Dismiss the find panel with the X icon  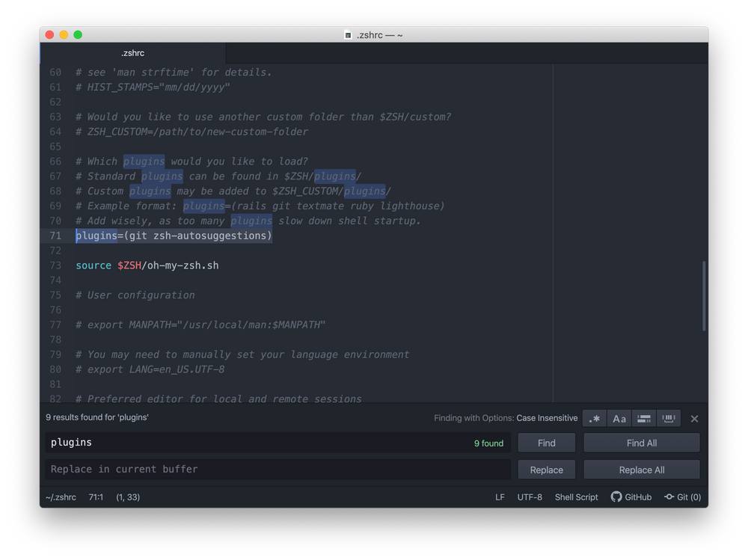(694, 418)
